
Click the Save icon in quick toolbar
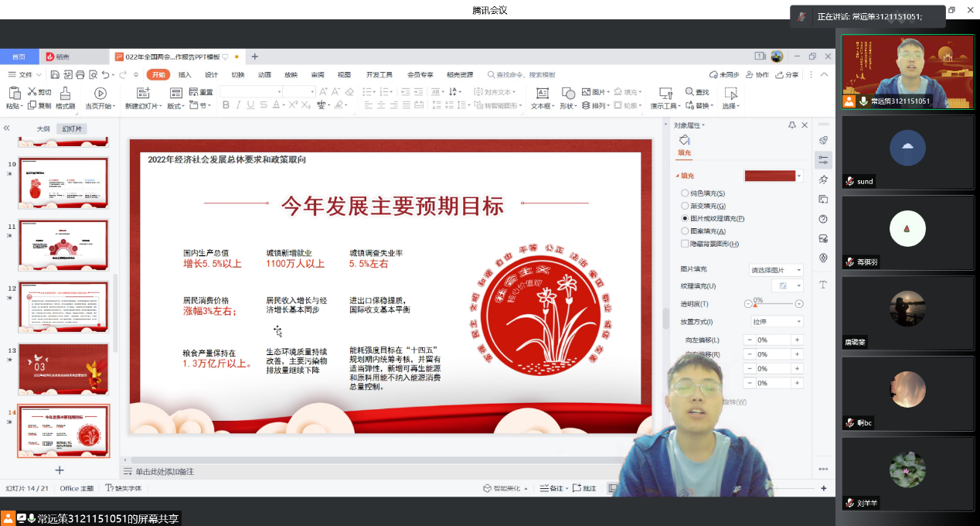(55, 75)
